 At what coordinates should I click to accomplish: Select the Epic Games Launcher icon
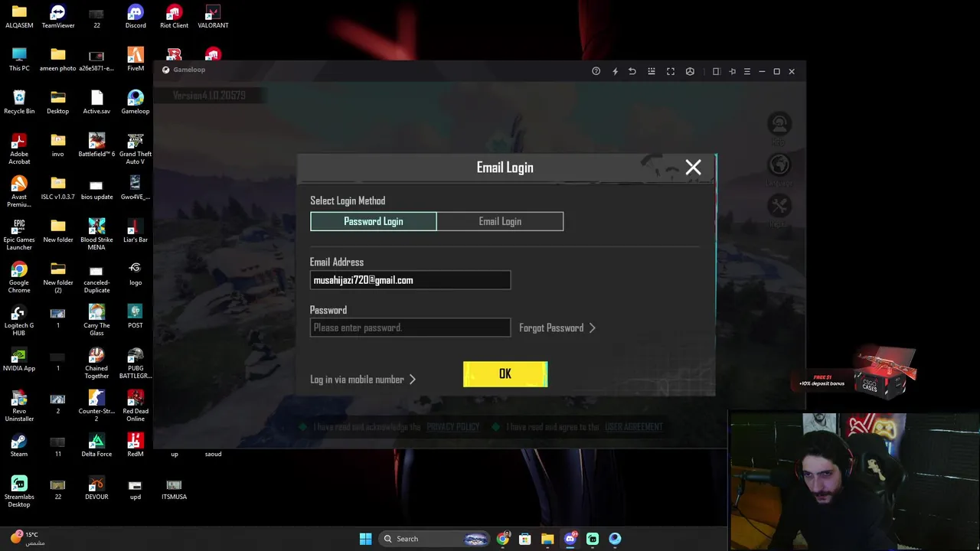click(x=19, y=234)
